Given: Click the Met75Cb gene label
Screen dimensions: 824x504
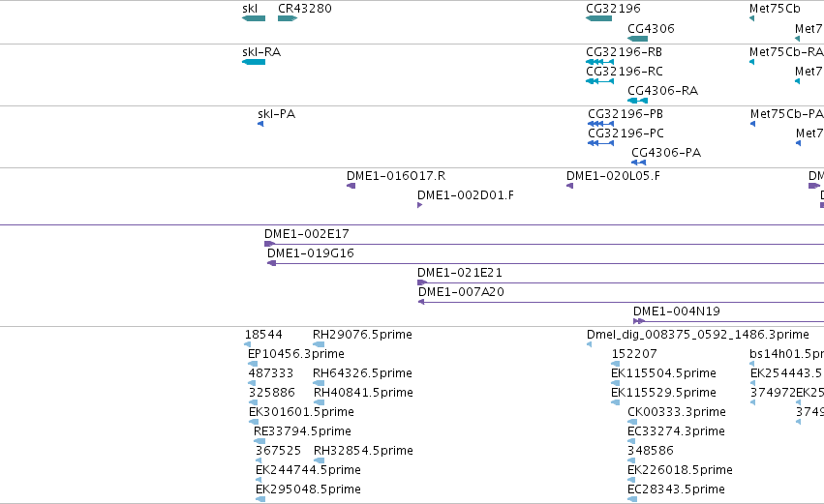Looking at the screenshot, I should (x=775, y=9).
